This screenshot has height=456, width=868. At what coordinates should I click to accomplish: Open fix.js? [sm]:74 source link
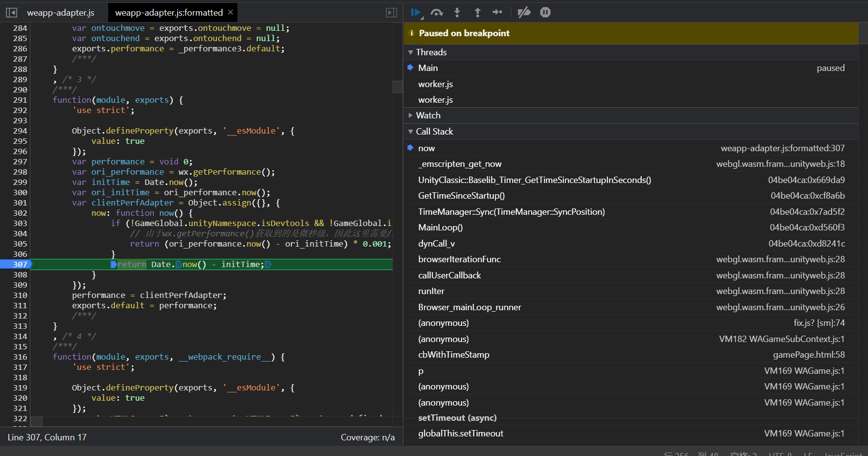[819, 323]
